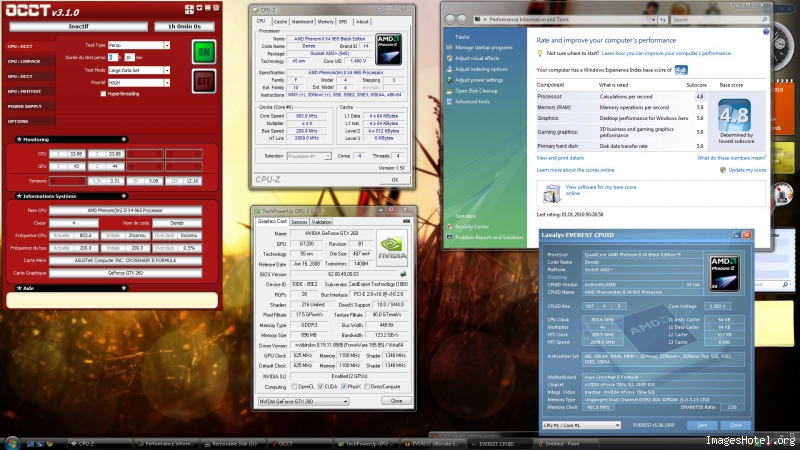
Task: Click the large 4.8 base score badge
Action: [734, 115]
